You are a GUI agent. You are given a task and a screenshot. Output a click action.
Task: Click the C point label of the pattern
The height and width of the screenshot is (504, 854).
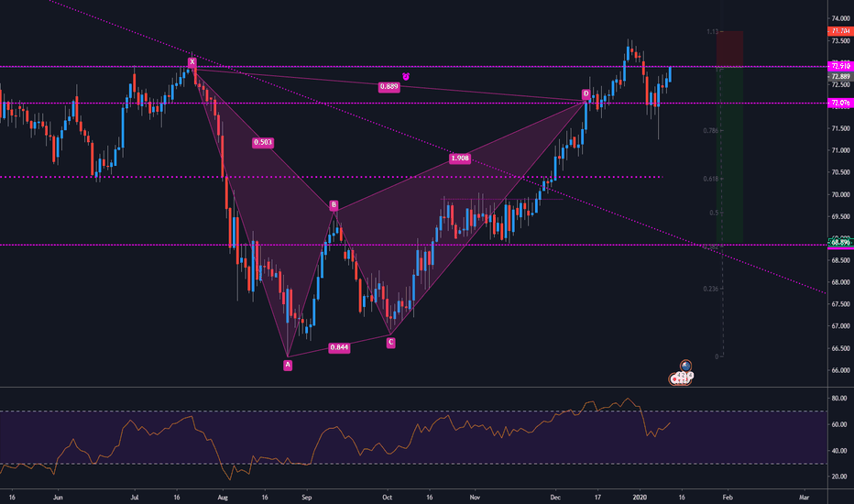[x=390, y=342]
